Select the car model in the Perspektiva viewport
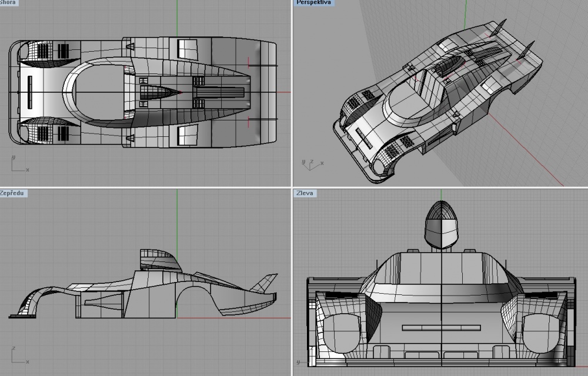Screen dimensions: 588x376 coord(437,100)
